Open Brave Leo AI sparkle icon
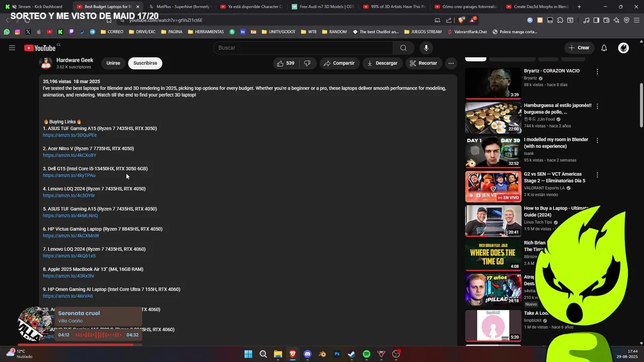The width and height of the screenshot is (644, 362). [616, 20]
